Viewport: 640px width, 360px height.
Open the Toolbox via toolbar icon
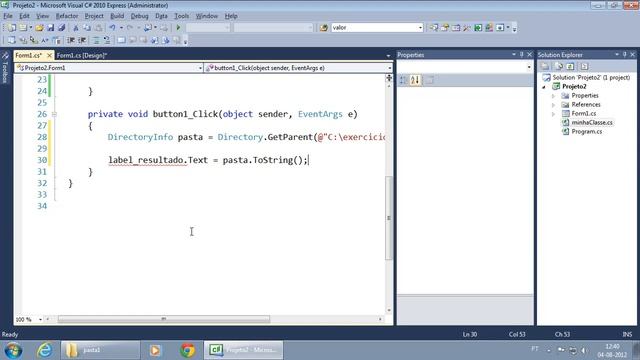click(x=467, y=28)
